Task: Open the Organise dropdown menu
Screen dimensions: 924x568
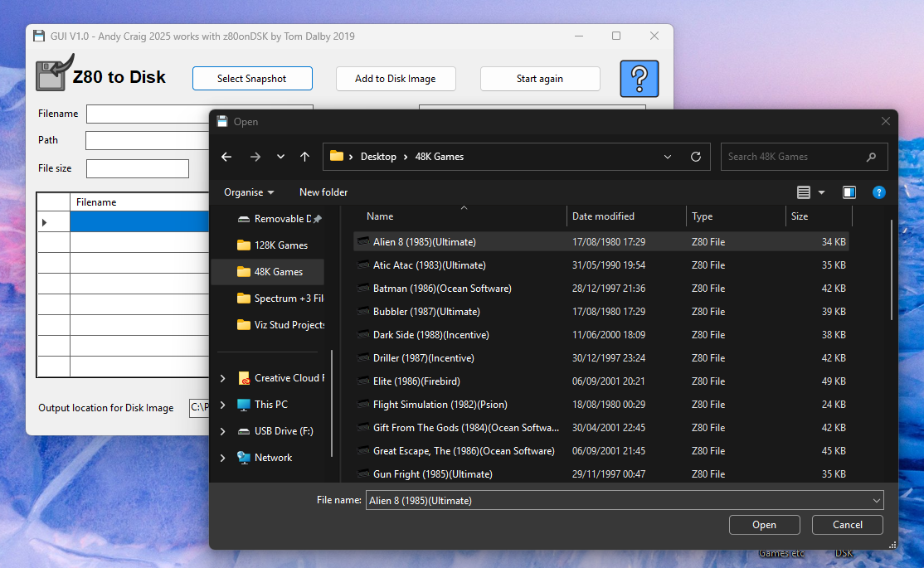Action: pos(249,192)
